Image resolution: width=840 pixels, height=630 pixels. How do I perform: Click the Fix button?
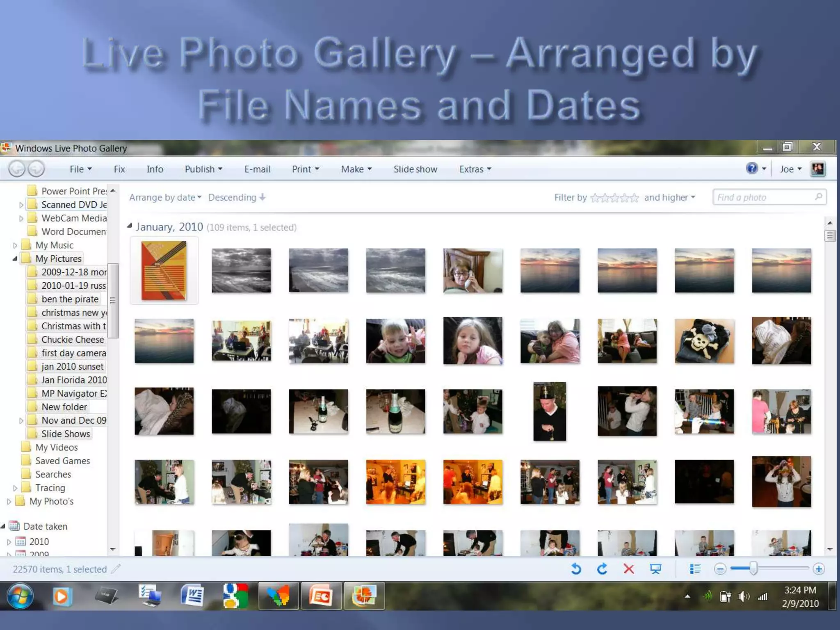tap(119, 169)
